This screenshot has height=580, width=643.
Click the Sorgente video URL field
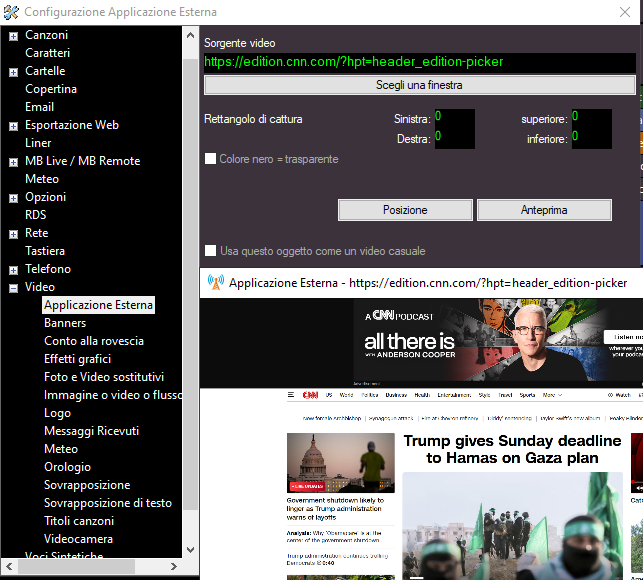tap(419, 62)
